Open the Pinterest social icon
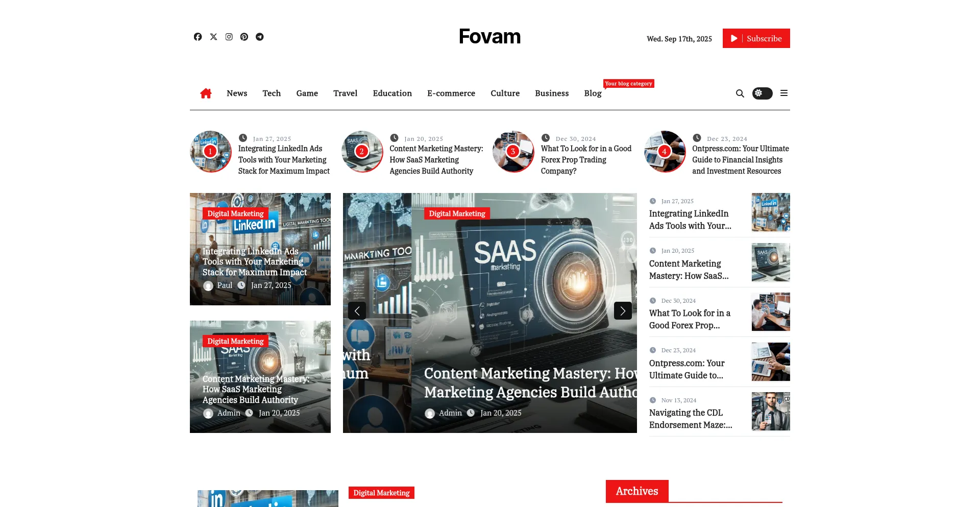Viewport: 980px width, 507px height. [244, 37]
